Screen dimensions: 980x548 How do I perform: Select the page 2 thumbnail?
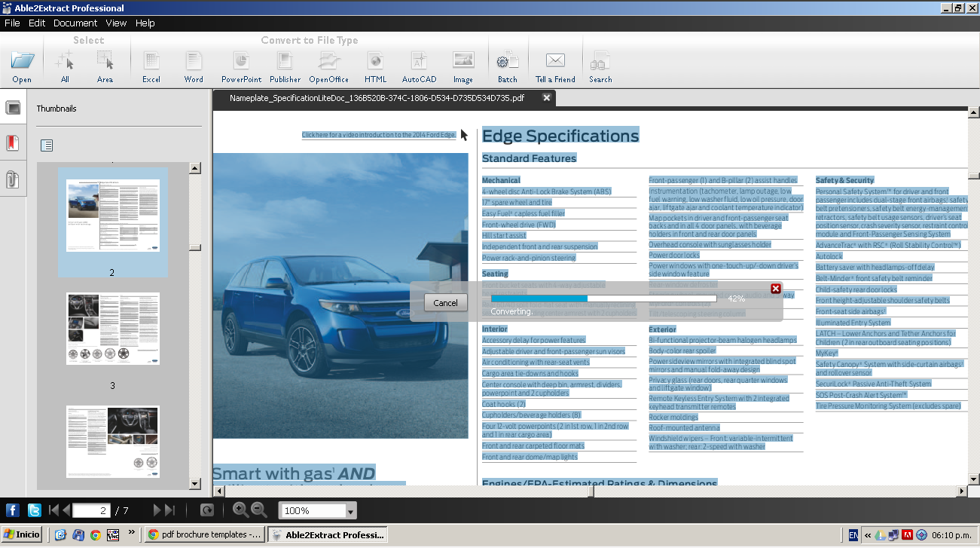coord(113,216)
